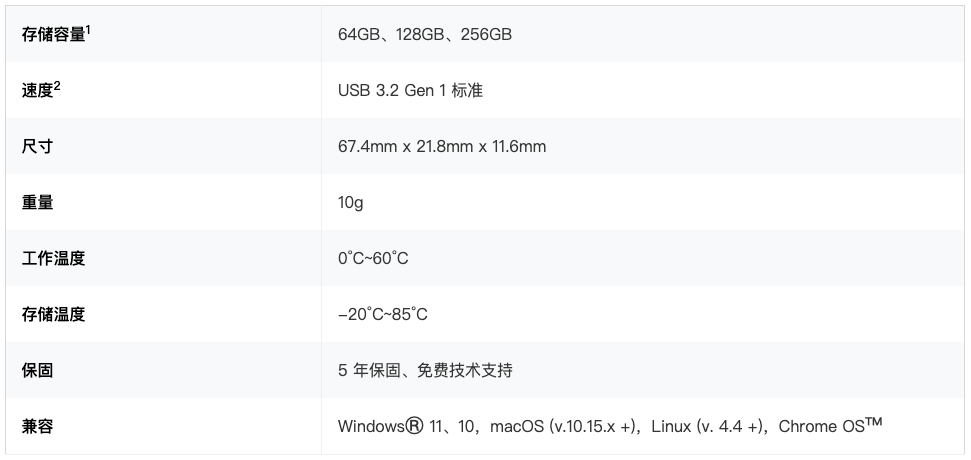Click the 0°C~60°C operating temperature value
The height and width of the screenshot is (460, 971).
(x=373, y=258)
